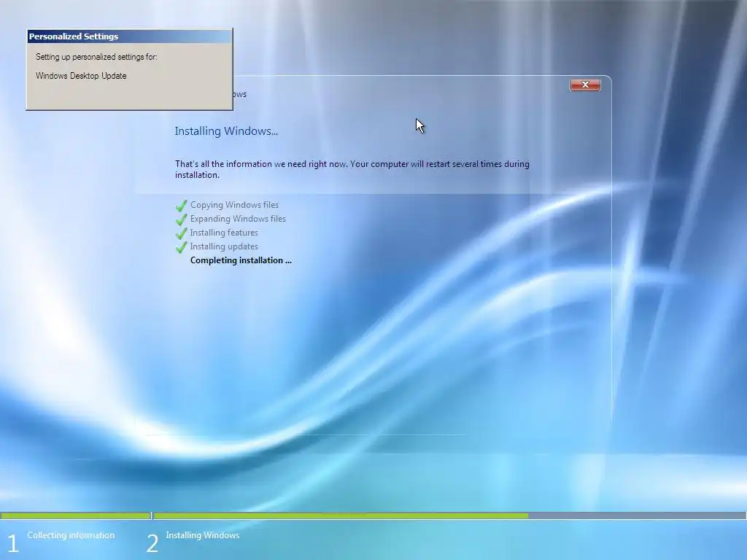Select the 'Expanding Windows files' step text
This screenshot has height=560, width=747.
click(238, 219)
